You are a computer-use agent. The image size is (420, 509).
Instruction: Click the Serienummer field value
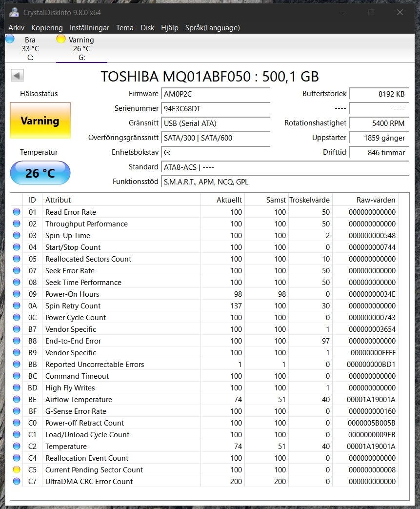point(216,108)
